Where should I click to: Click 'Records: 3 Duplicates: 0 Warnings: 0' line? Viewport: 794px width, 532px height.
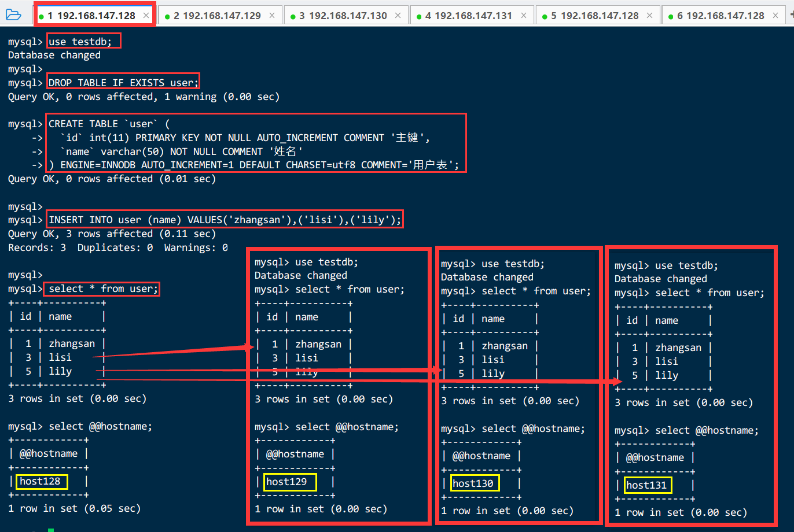[118, 247]
